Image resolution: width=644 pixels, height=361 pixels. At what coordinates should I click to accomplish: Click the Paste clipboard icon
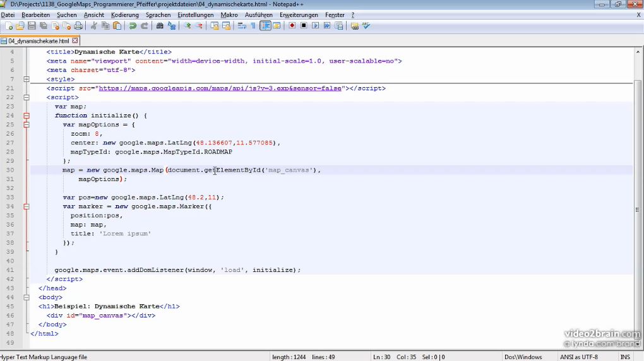pyautogui.click(x=117, y=26)
